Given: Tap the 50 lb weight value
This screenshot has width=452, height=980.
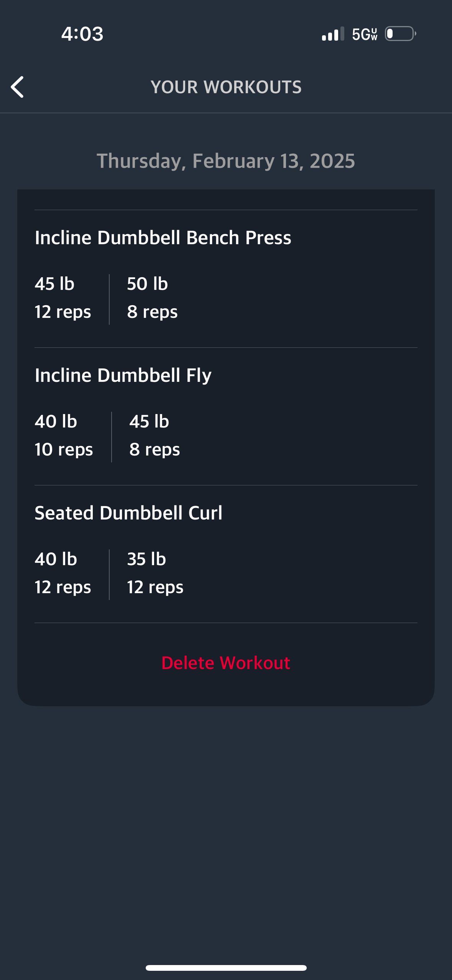Looking at the screenshot, I should click(x=148, y=284).
